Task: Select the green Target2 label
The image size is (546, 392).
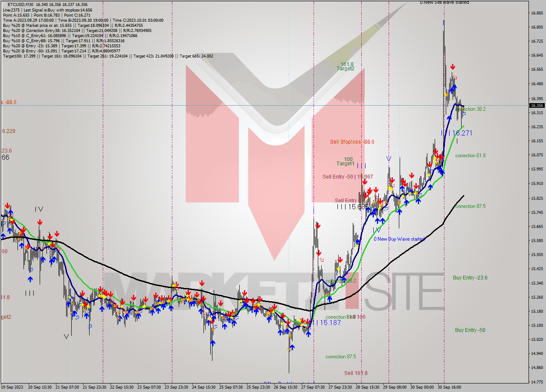Action: click(x=345, y=68)
